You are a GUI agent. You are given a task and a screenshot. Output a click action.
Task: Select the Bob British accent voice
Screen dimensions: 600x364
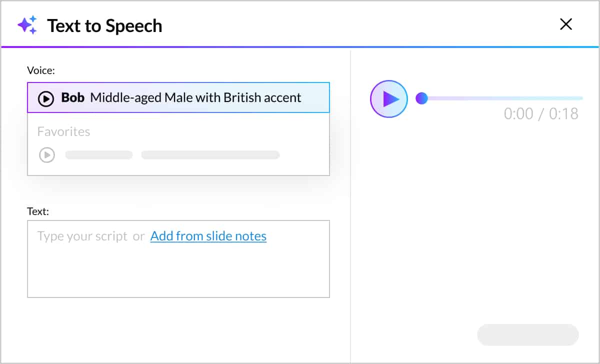pyautogui.click(x=178, y=97)
